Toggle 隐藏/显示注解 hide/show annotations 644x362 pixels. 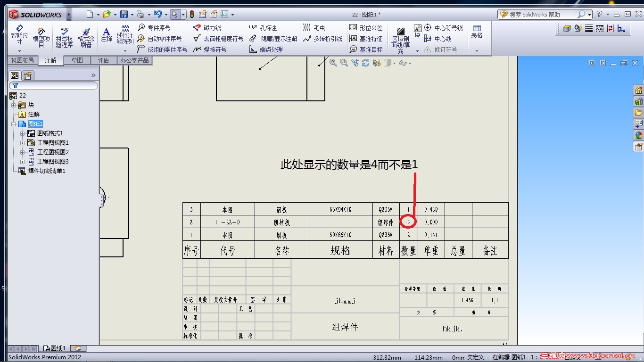click(273, 39)
